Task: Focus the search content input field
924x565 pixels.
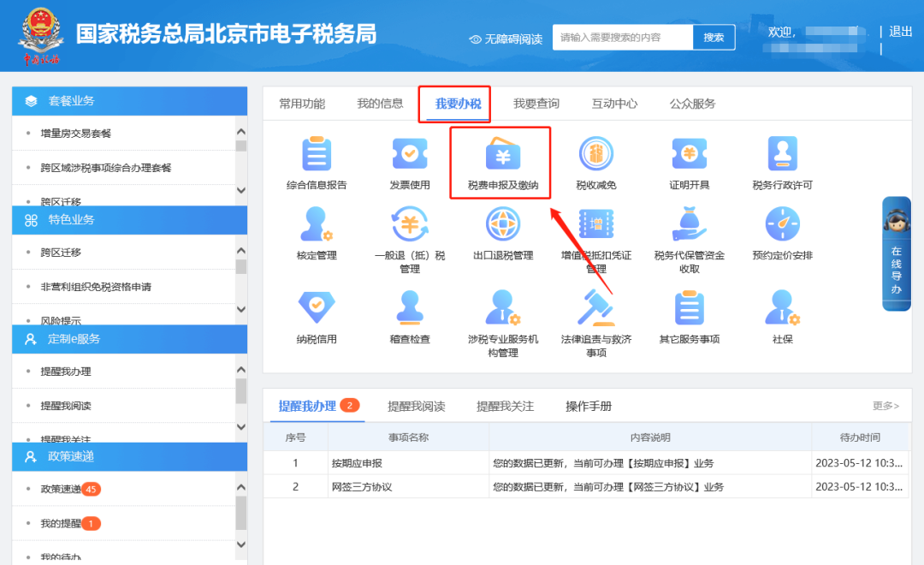Action: [623, 38]
